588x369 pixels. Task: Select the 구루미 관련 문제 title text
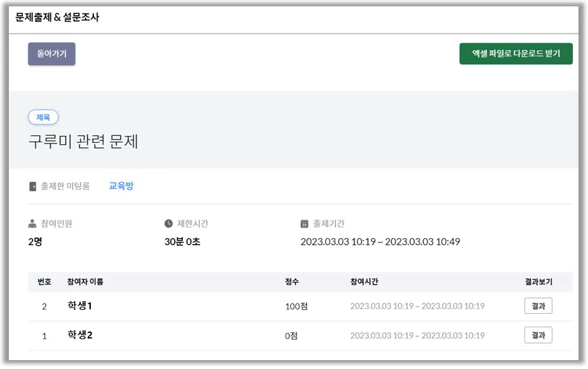click(x=83, y=141)
